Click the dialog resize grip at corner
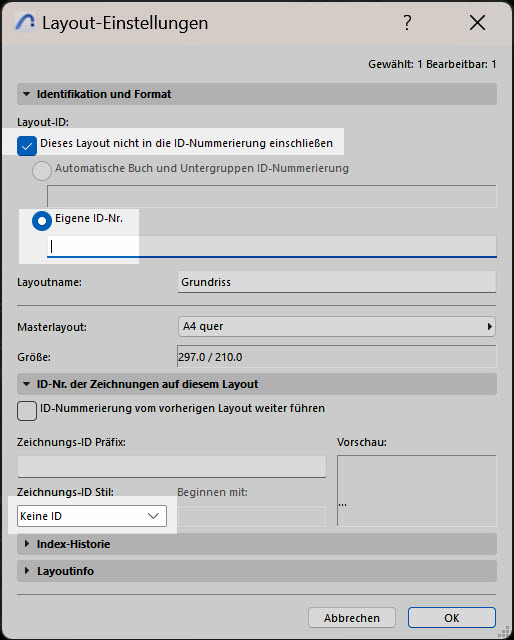This screenshot has height=640, width=514. click(505, 631)
